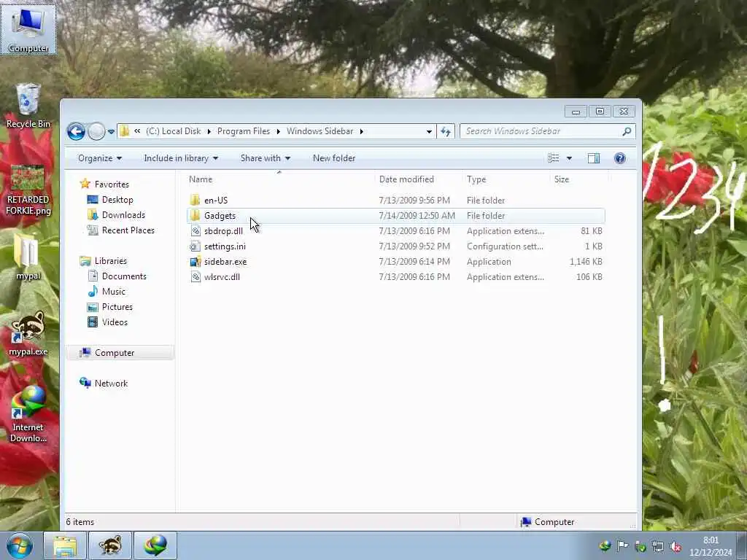This screenshot has height=560, width=747.
Task: Open Downloads in the navigation pane
Action: click(123, 215)
